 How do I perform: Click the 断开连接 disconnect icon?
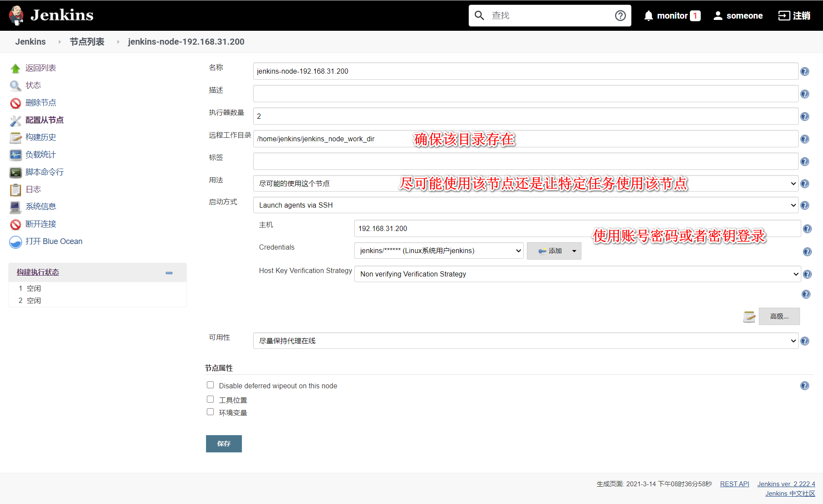[x=16, y=224]
